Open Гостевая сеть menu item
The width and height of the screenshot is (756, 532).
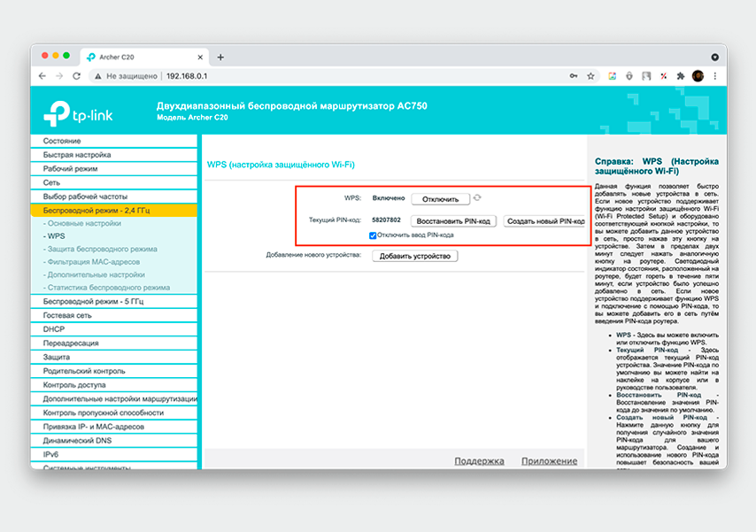(114, 315)
